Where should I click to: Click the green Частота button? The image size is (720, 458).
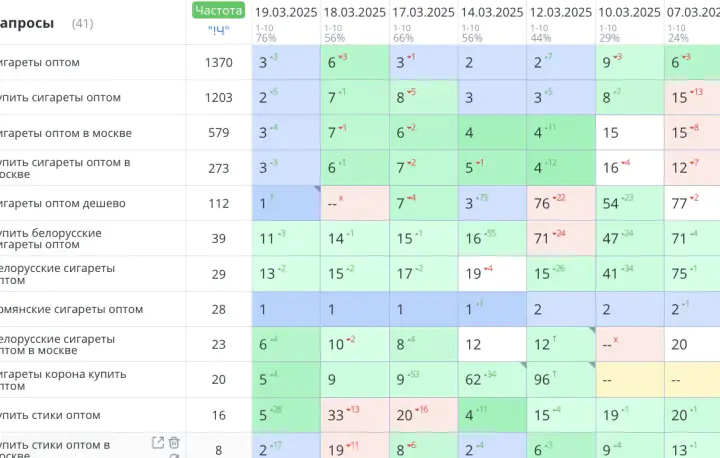click(x=219, y=11)
